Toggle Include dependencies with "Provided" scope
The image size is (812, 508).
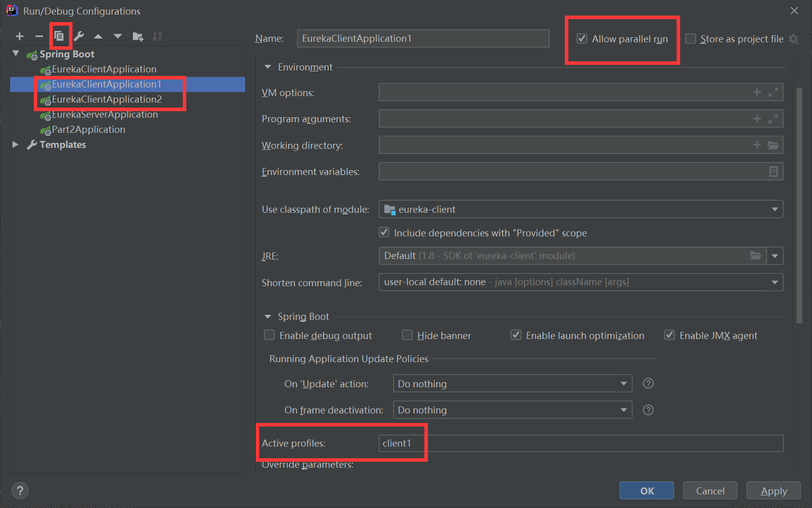[384, 232]
